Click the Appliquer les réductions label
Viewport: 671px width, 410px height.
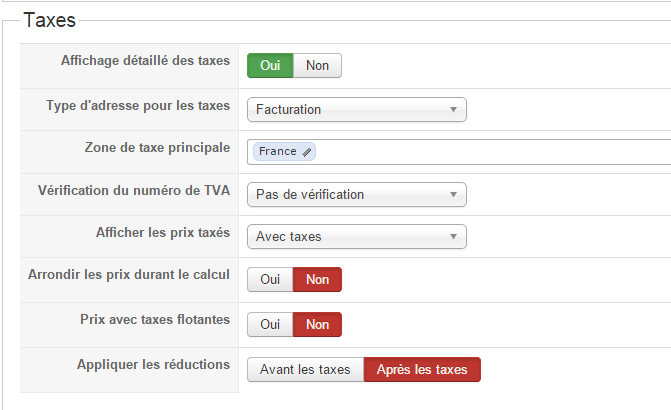click(x=153, y=365)
